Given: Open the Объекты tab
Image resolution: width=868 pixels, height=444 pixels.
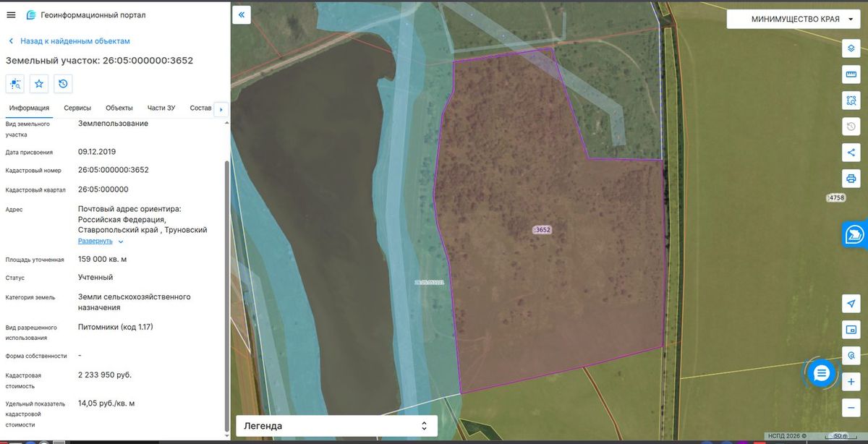Looking at the screenshot, I should coord(119,108).
